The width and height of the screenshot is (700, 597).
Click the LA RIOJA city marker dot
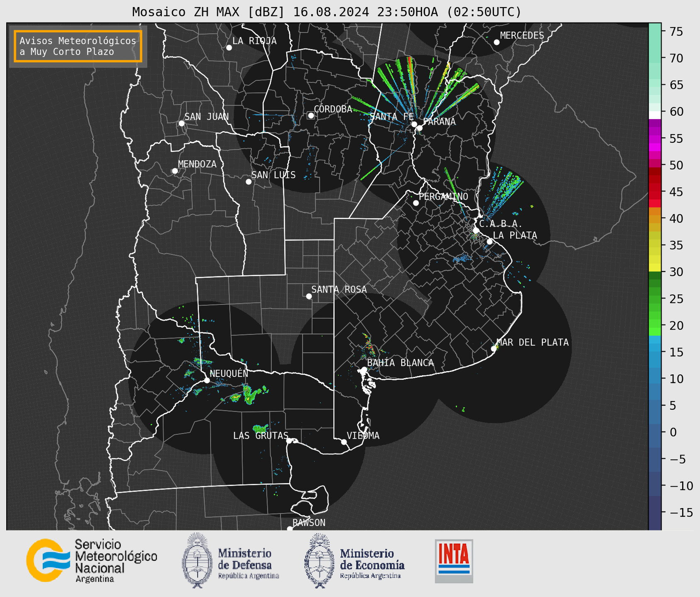(229, 48)
